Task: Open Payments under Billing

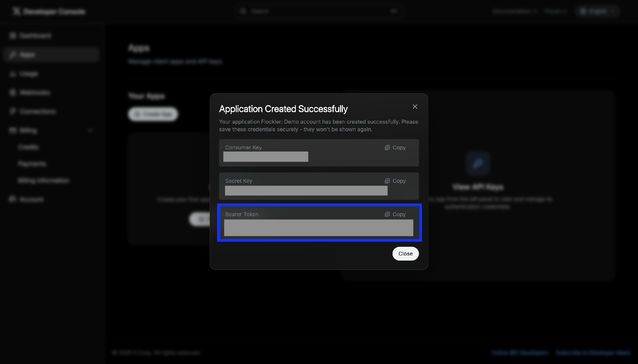Action: (x=32, y=164)
